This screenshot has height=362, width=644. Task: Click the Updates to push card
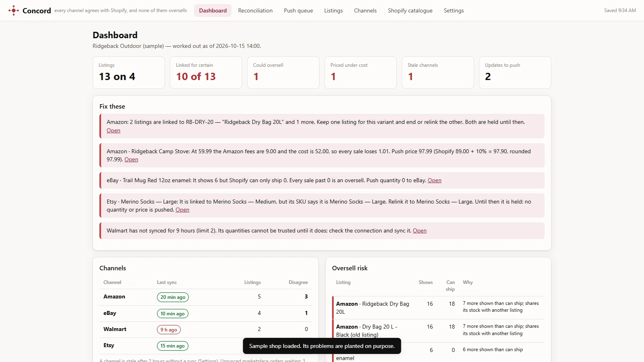point(515,72)
